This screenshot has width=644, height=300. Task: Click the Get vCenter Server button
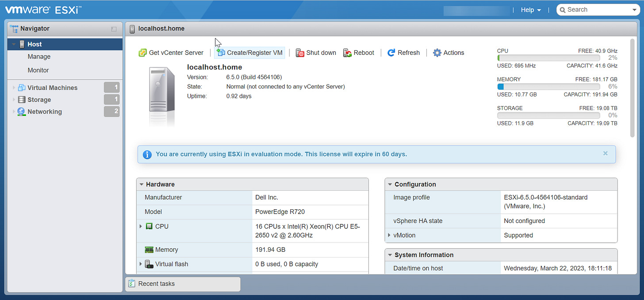coord(171,53)
